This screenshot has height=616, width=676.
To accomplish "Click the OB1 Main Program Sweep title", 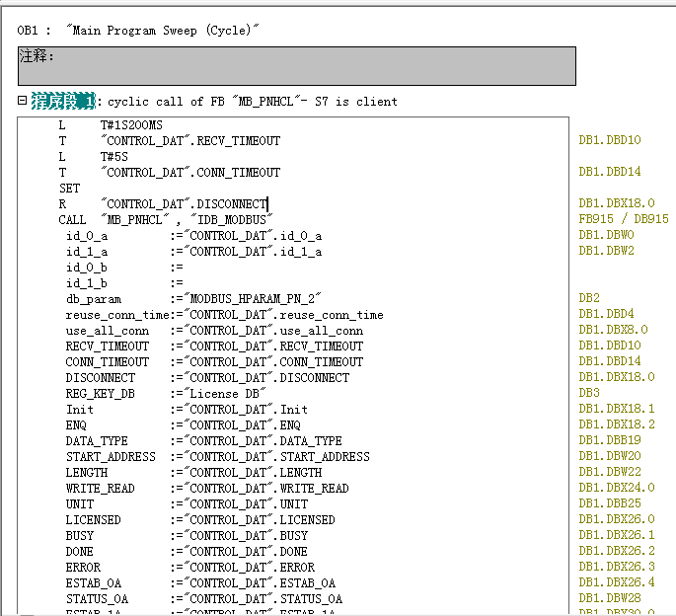I will tap(138, 31).
